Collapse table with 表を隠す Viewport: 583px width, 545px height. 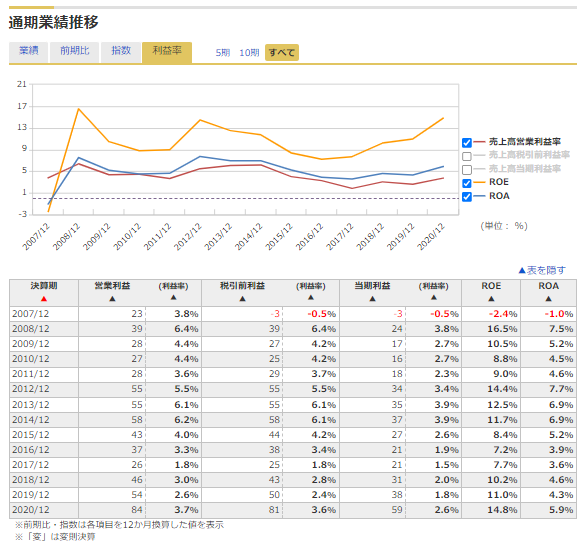(x=542, y=270)
